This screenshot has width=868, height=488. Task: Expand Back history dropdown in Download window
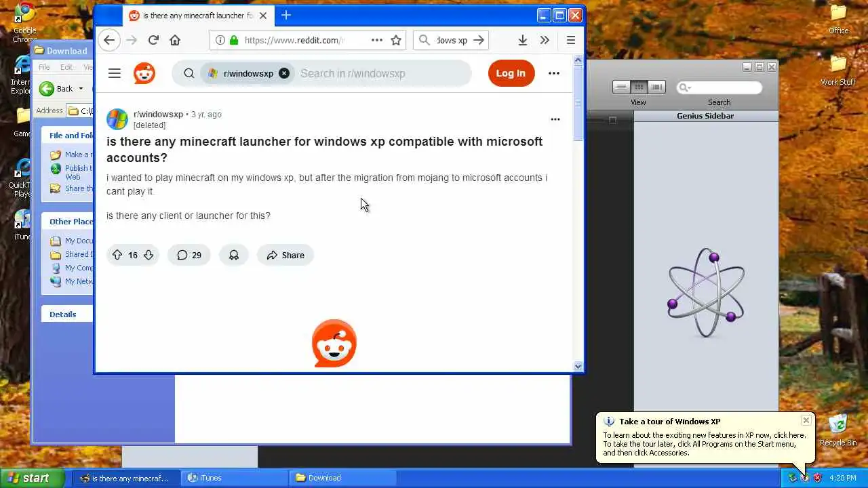coord(81,89)
